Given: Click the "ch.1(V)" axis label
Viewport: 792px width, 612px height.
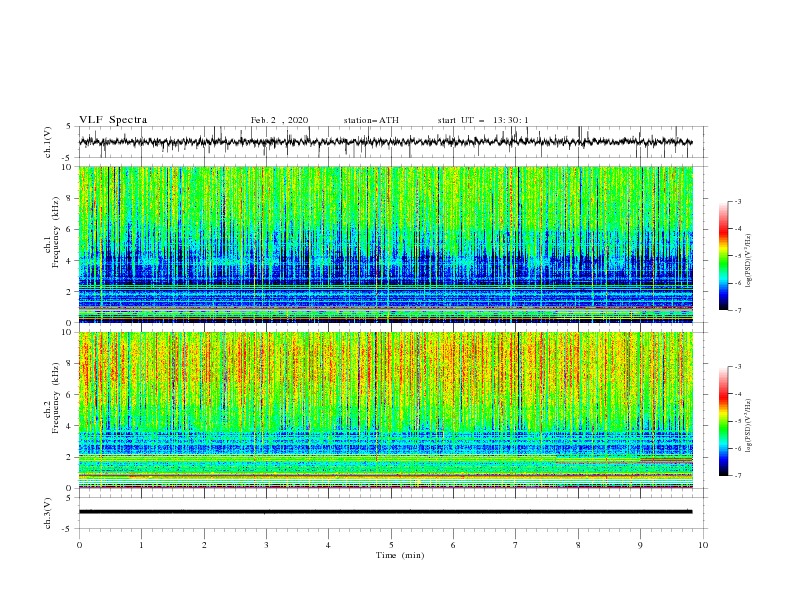Looking at the screenshot, I should click(48, 142).
